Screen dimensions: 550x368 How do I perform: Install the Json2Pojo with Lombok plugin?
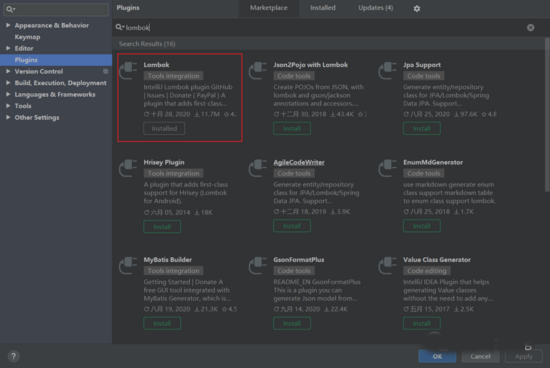(x=292, y=128)
